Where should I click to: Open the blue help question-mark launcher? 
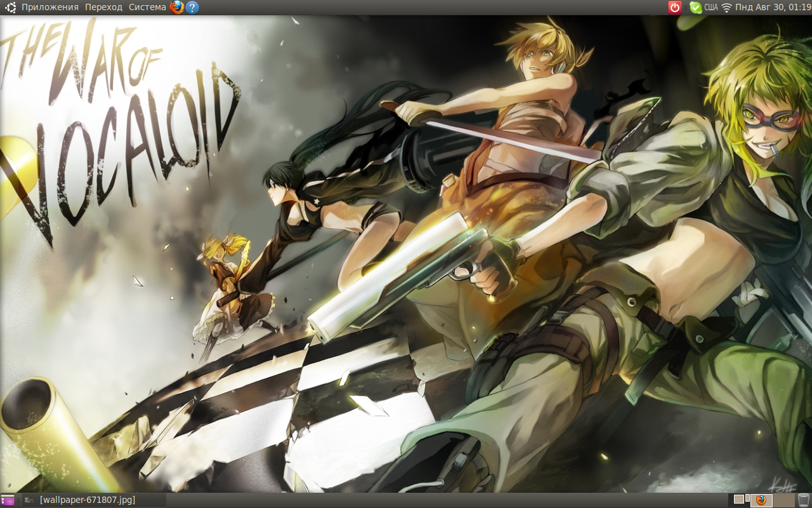coord(192,8)
